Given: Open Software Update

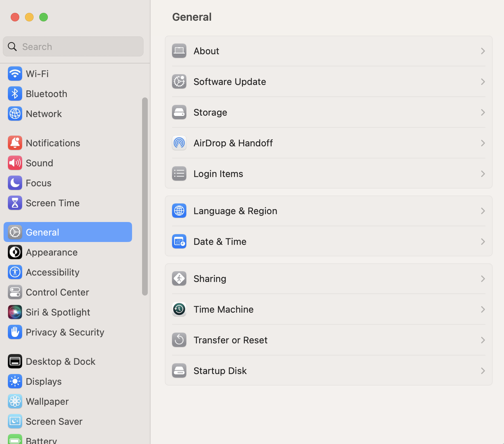Looking at the screenshot, I should pyautogui.click(x=230, y=81).
